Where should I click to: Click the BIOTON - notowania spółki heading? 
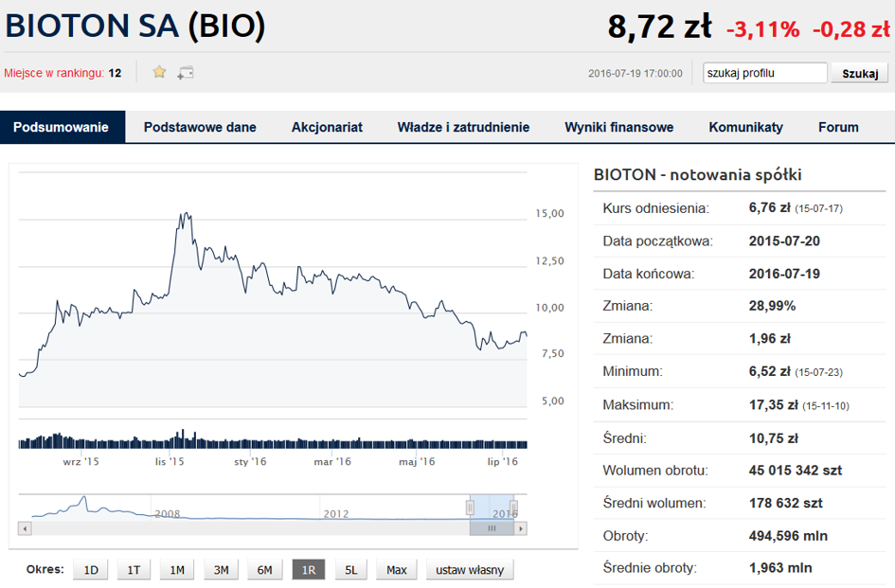coord(697,174)
